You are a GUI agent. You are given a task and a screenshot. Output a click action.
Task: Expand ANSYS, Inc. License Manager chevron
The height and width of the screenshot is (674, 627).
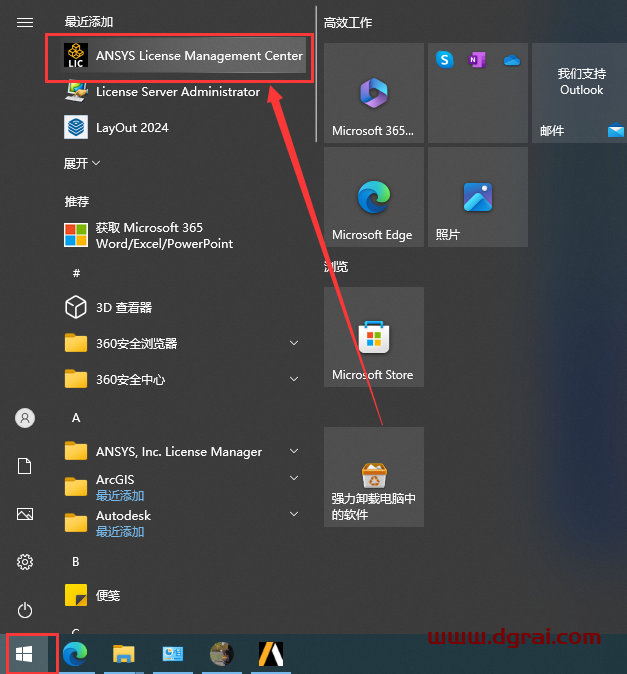pos(294,451)
